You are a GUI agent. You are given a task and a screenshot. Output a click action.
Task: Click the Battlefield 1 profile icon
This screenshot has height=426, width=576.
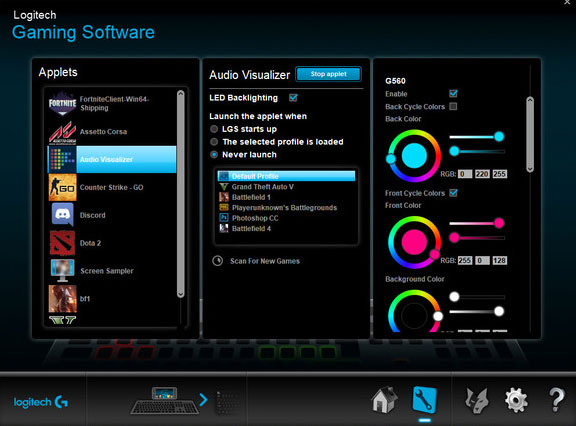[x=223, y=197]
